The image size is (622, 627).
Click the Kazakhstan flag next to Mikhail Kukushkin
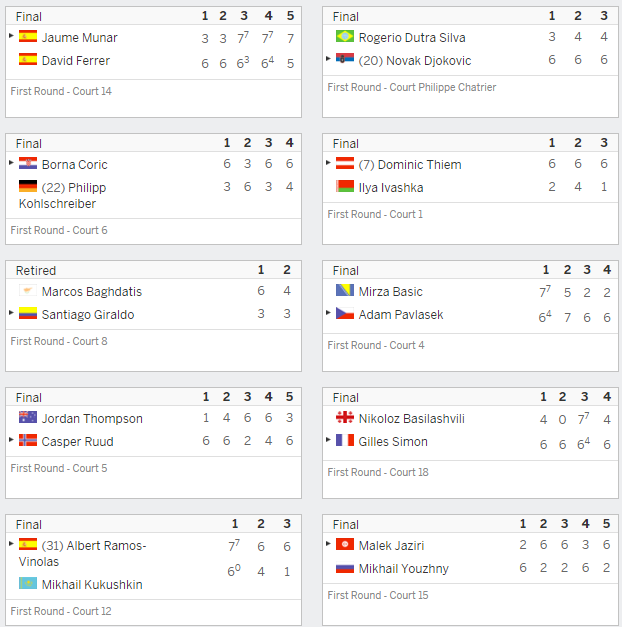tap(28, 583)
